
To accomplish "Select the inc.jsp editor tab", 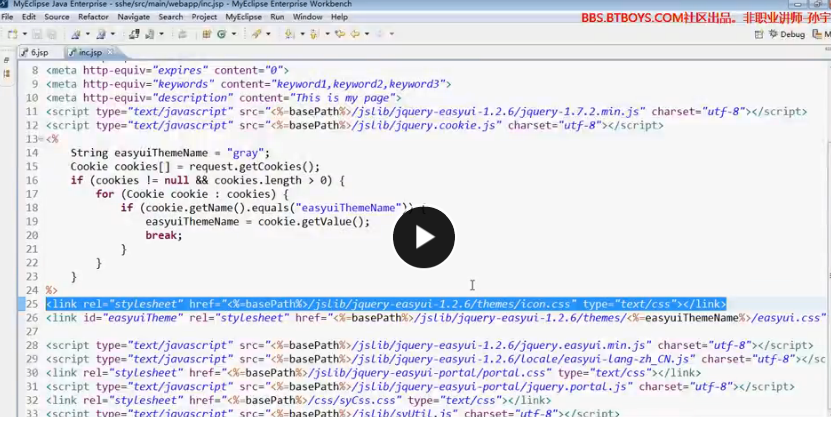I will (x=90, y=52).
